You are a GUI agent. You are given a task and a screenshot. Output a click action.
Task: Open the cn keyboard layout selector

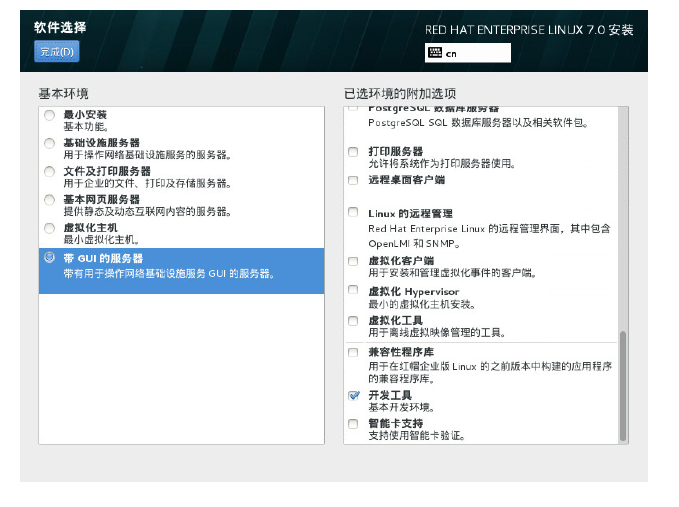[x=468, y=53]
